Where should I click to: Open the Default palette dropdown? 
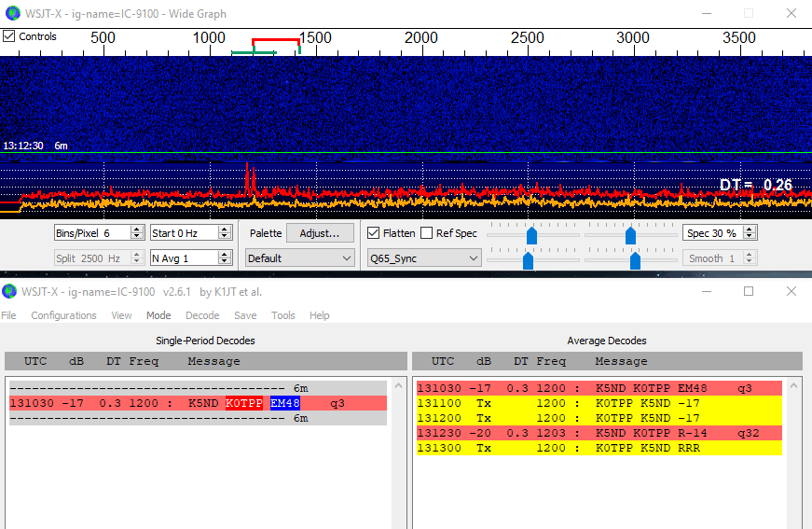tap(299, 258)
